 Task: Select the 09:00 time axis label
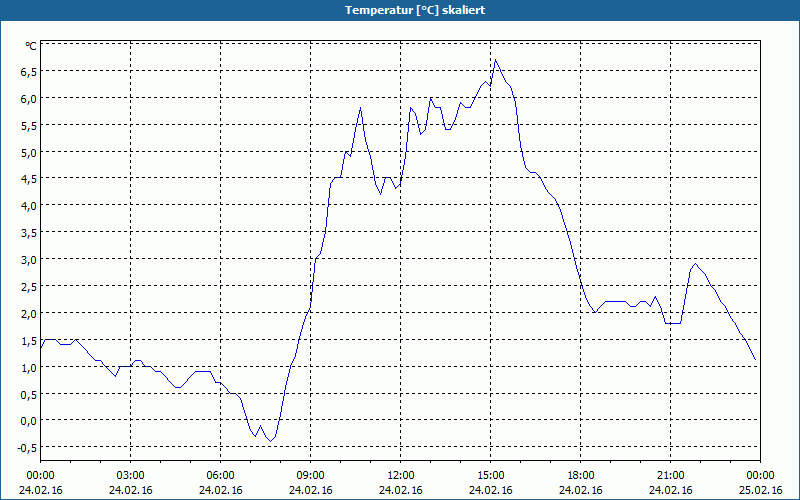(310, 476)
